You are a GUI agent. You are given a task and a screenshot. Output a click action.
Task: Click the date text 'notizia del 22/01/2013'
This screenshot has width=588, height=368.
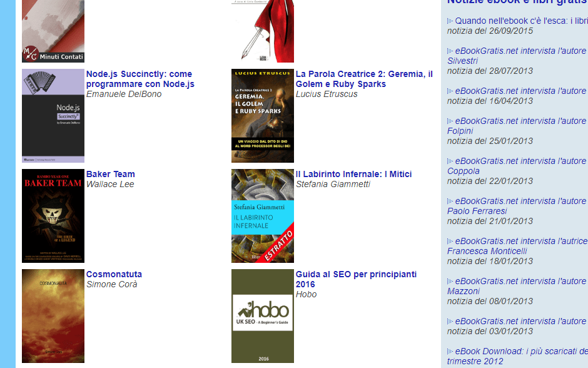click(x=490, y=181)
